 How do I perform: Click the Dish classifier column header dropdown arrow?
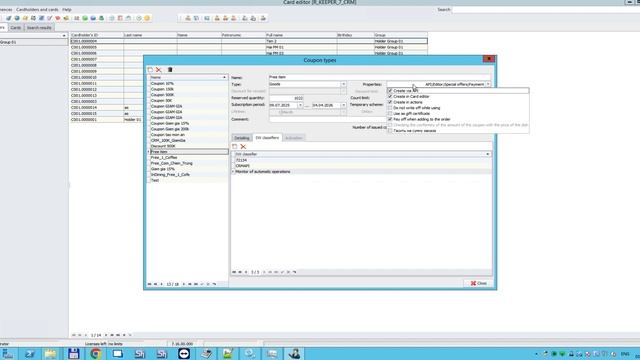point(488,154)
